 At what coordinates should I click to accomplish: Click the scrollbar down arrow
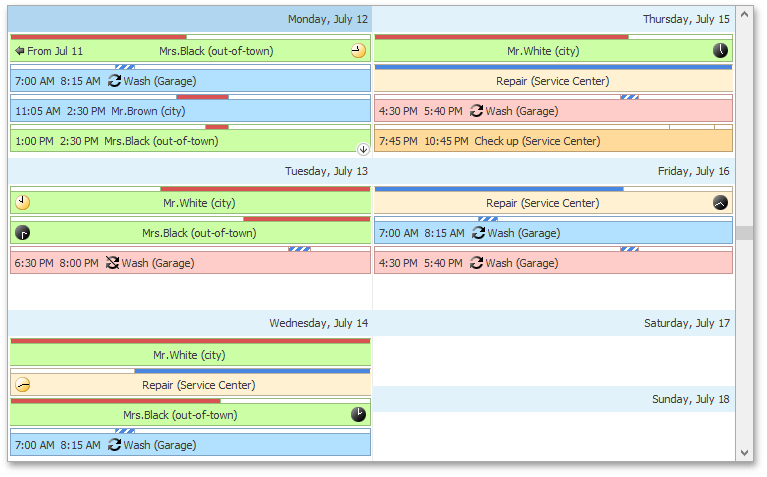744,453
